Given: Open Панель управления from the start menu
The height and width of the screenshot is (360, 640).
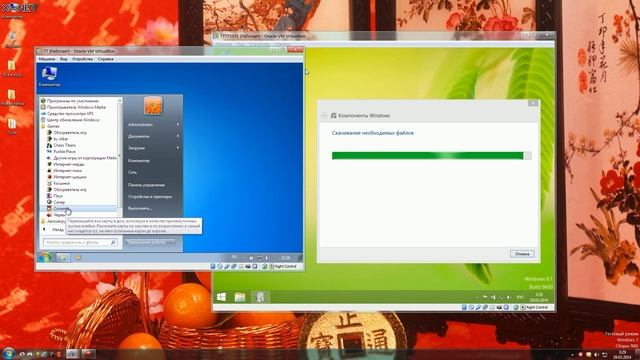Looking at the screenshot, I should [x=146, y=185].
